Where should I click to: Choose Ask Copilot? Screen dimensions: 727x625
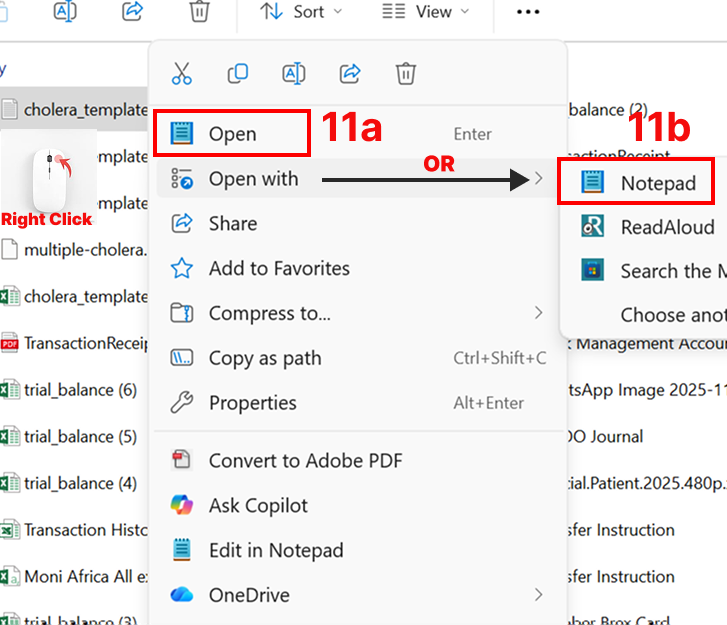click(357, 505)
